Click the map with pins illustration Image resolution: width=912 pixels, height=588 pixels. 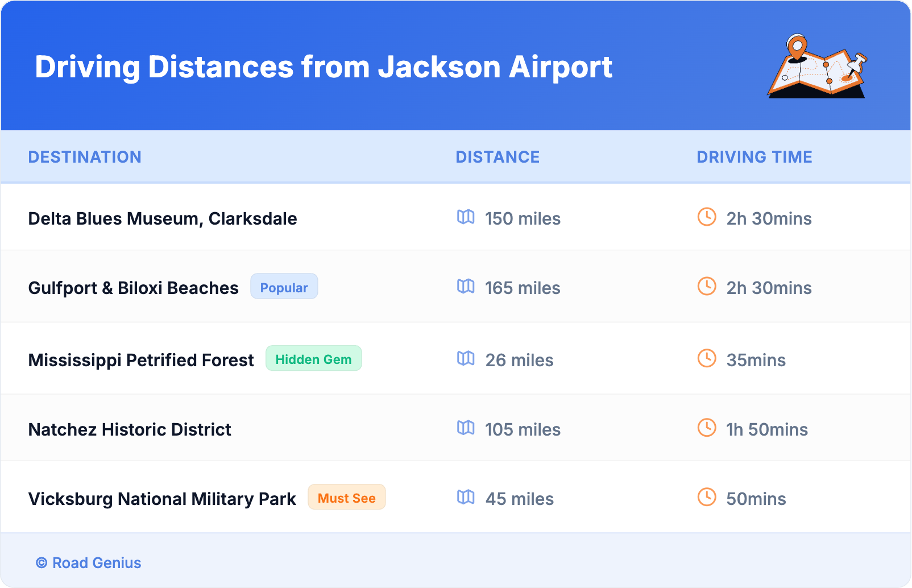817,67
